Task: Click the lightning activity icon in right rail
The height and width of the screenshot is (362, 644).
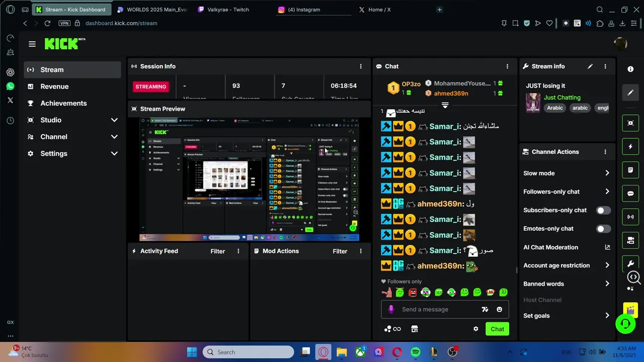Action: [630, 147]
